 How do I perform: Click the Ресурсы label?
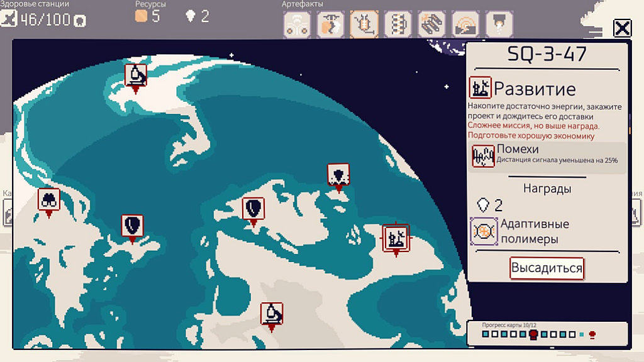pos(150,4)
